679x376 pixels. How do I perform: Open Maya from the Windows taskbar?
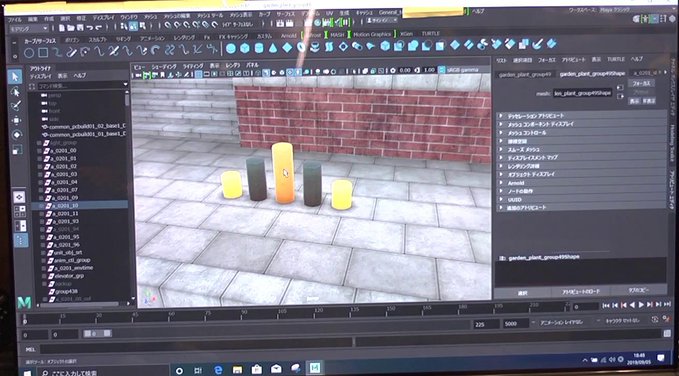315,368
